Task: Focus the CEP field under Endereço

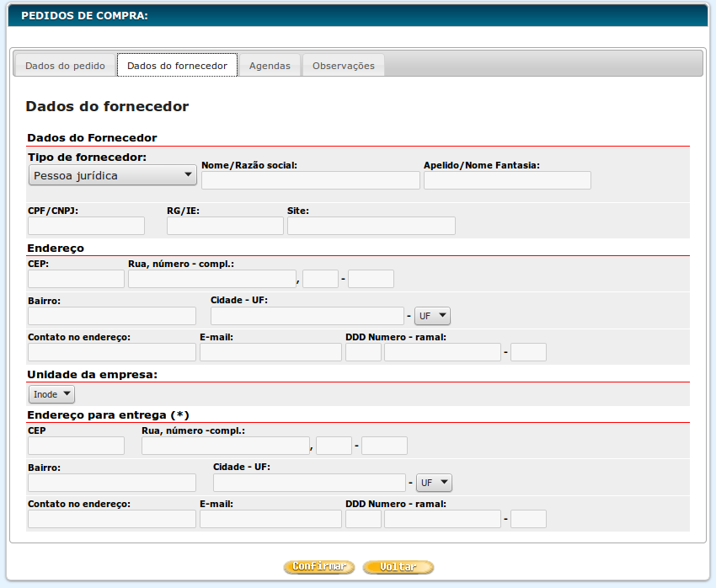Action: [x=76, y=279]
